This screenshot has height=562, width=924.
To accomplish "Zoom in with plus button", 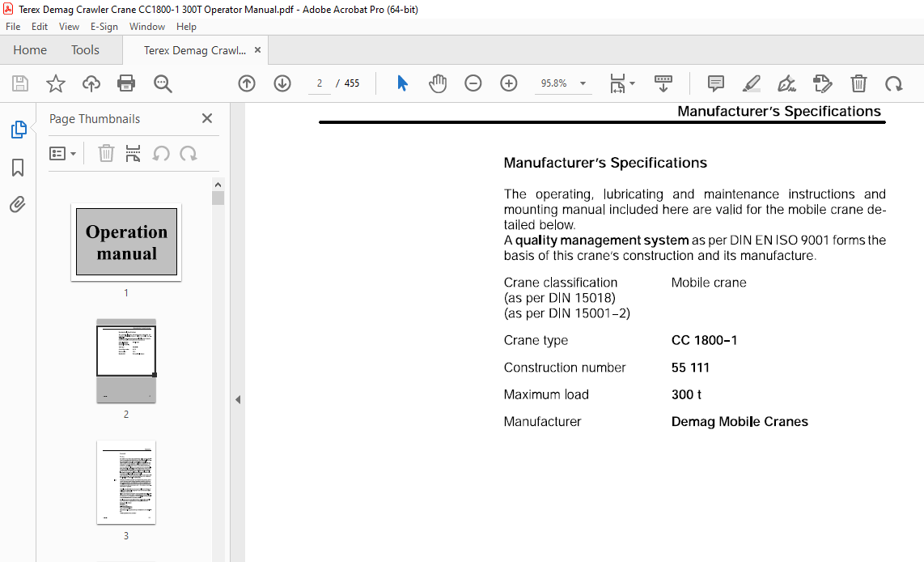I will point(509,83).
